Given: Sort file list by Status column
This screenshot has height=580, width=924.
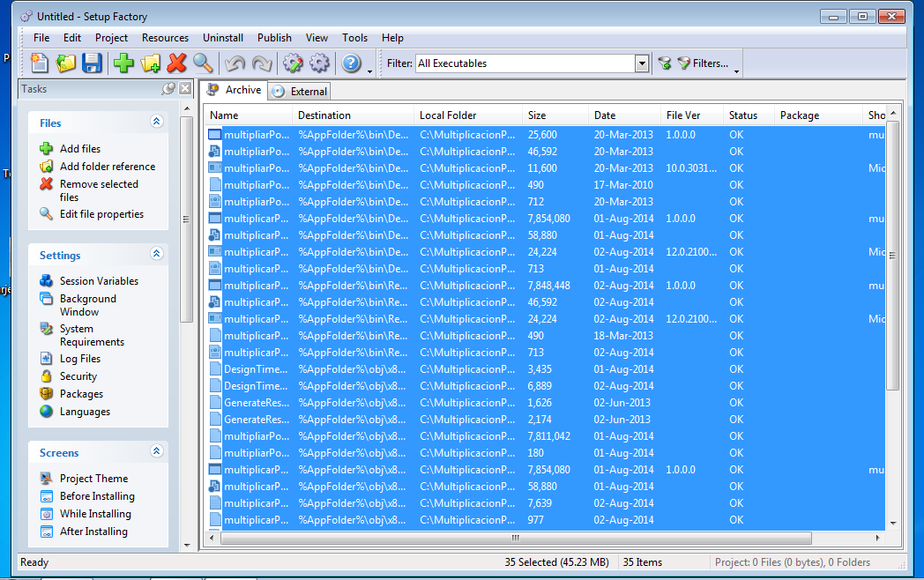Looking at the screenshot, I should tap(749, 115).
